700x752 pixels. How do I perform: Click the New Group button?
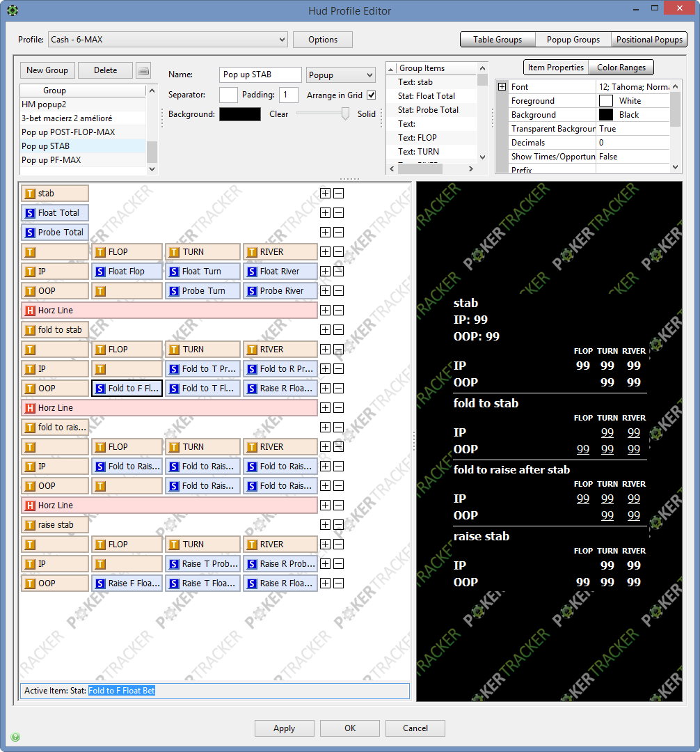(47, 70)
